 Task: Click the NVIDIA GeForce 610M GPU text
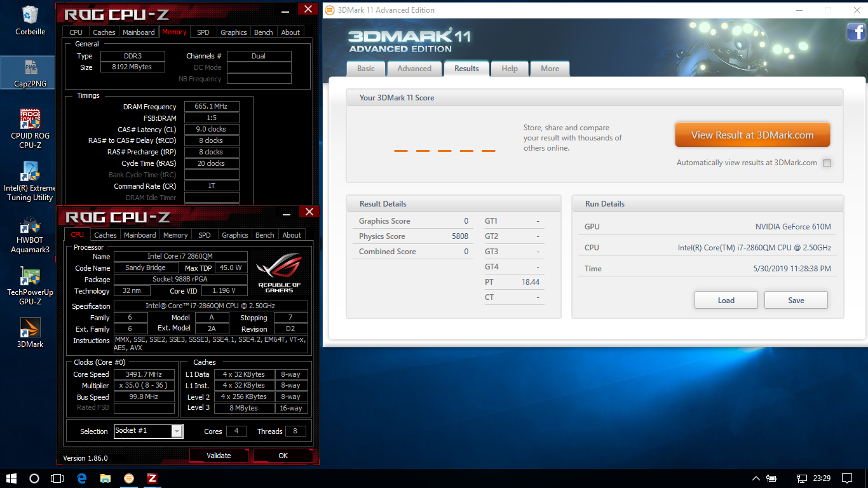(x=793, y=227)
